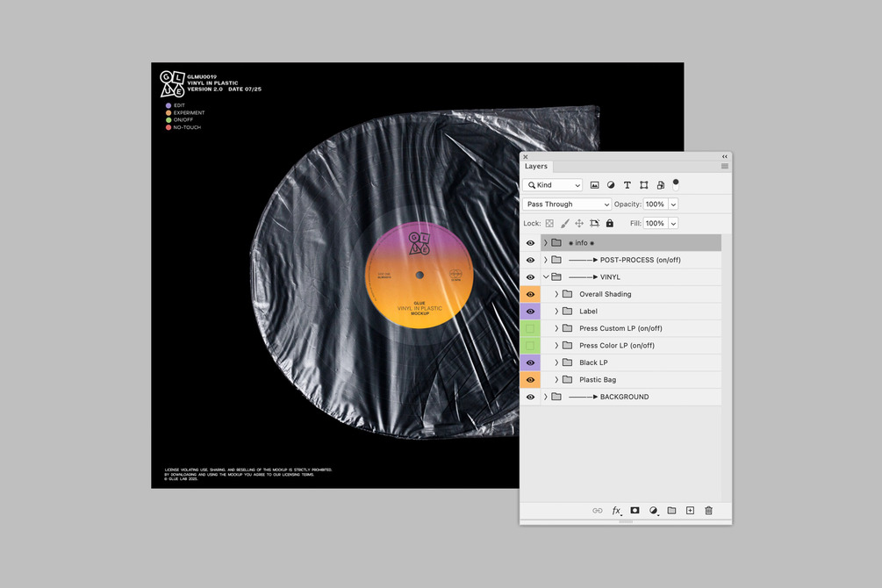The width and height of the screenshot is (882, 588).
Task: Click the Fill 100% value field
Action: point(656,224)
